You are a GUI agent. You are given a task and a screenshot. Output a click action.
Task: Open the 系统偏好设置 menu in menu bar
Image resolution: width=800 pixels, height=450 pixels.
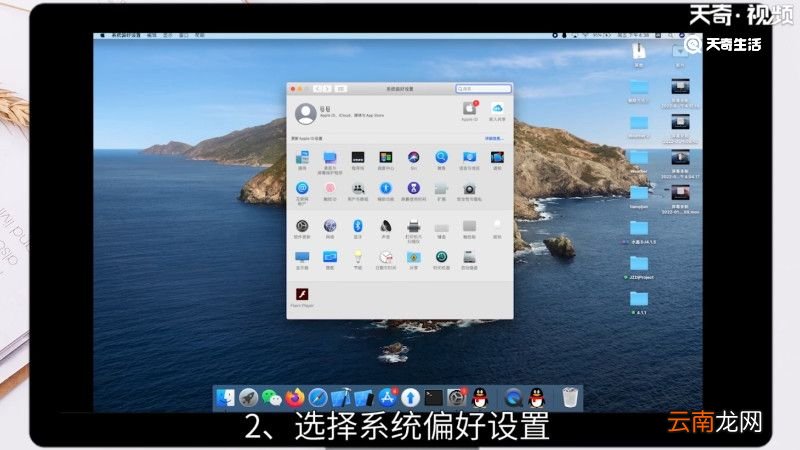point(126,36)
